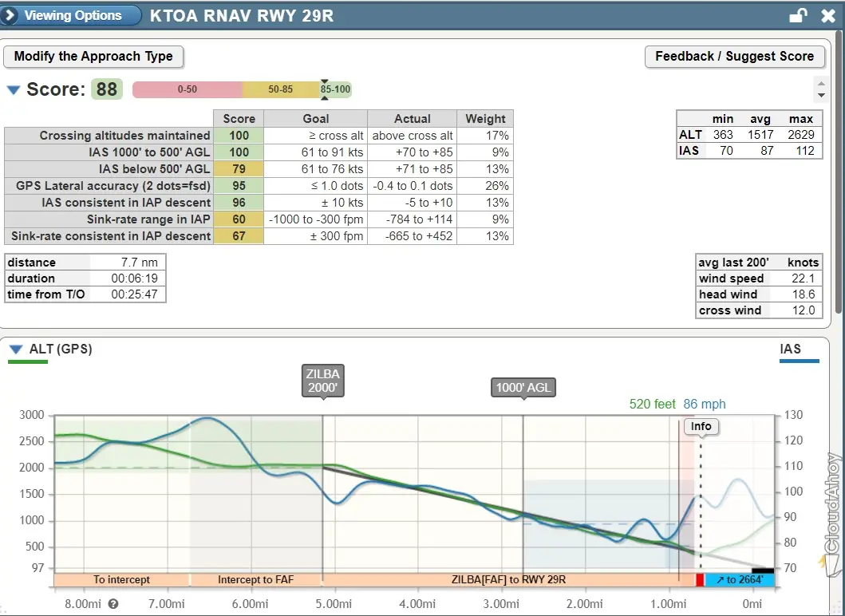Click the ZILBA 2000' waypoint marker
Viewport: 845px width, 616px height.
click(322, 381)
